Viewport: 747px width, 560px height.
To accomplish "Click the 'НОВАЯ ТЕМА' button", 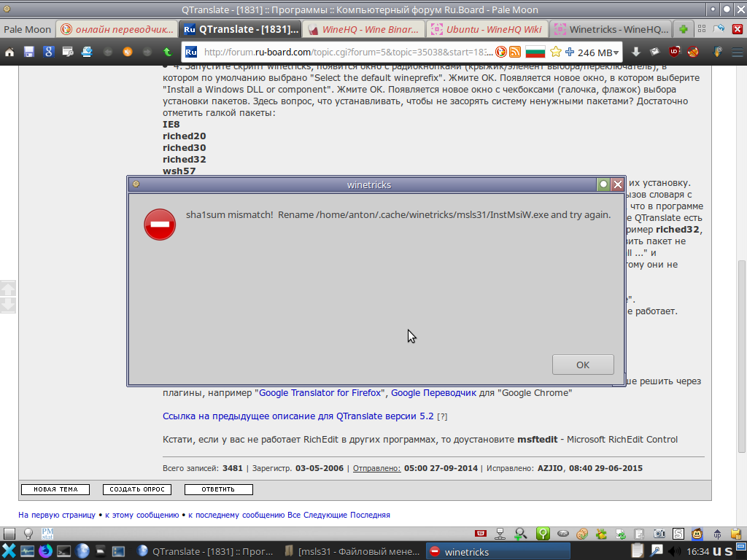I will [x=55, y=489].
